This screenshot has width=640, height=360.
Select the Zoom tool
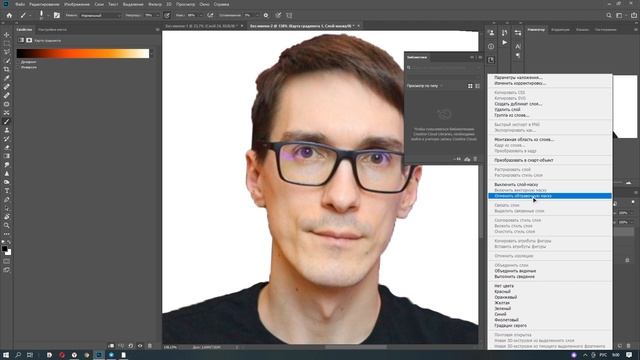pos(7,225)
